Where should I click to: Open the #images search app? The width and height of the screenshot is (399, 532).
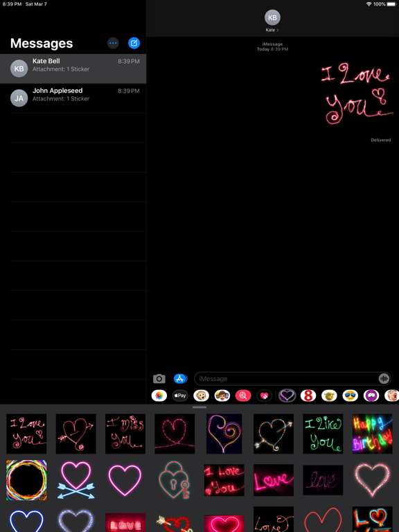(x=243, y=396)
